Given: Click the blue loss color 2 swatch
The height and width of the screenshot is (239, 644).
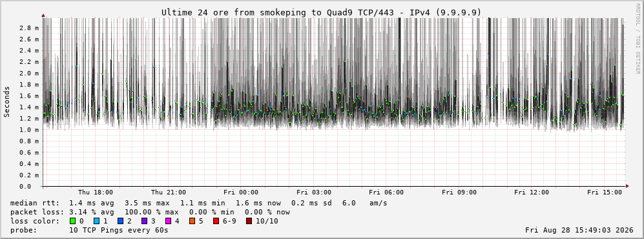Looking at the screenshot, I should point(120,221).
